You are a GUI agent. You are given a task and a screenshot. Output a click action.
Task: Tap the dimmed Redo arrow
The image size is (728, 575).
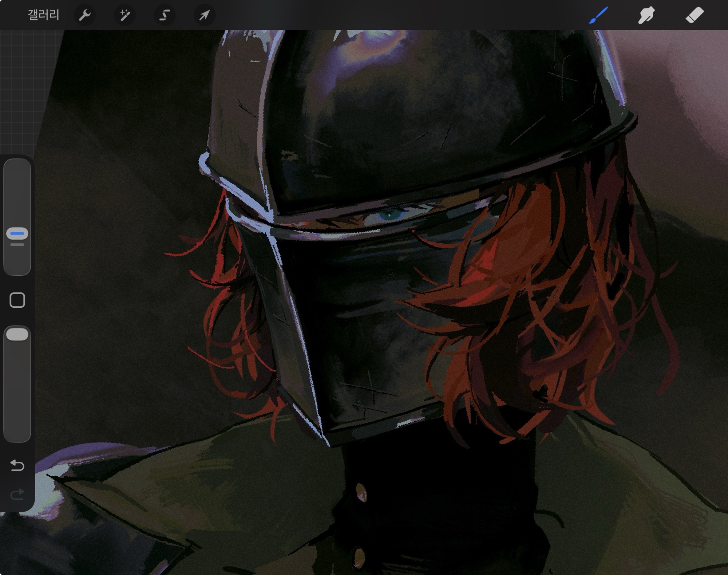tap(17, 494)
